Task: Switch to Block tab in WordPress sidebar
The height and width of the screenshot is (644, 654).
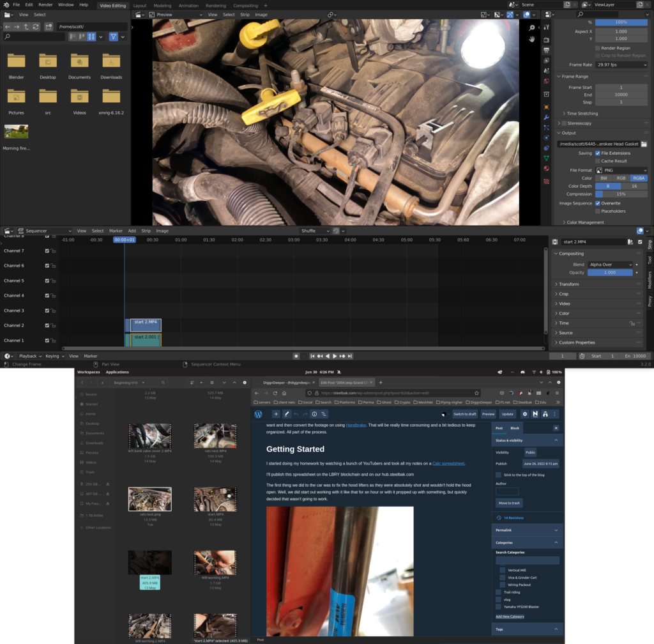Action: (x=515, y=428)
